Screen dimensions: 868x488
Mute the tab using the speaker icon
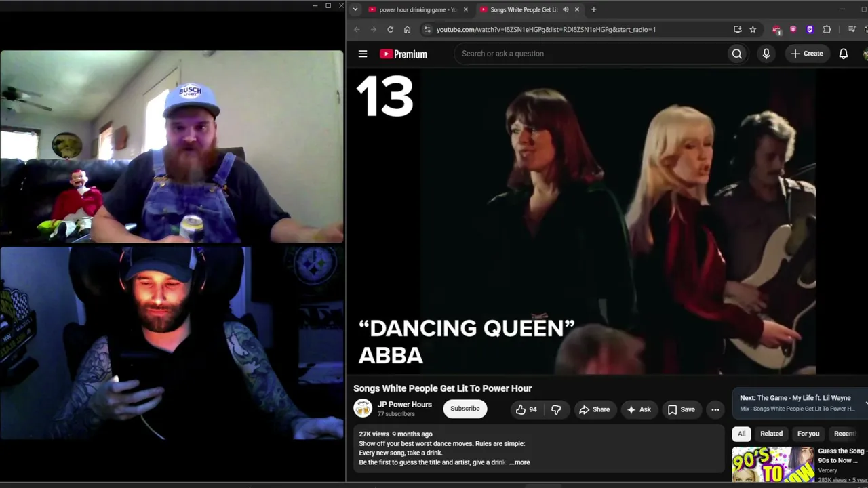tap(566, 9)
